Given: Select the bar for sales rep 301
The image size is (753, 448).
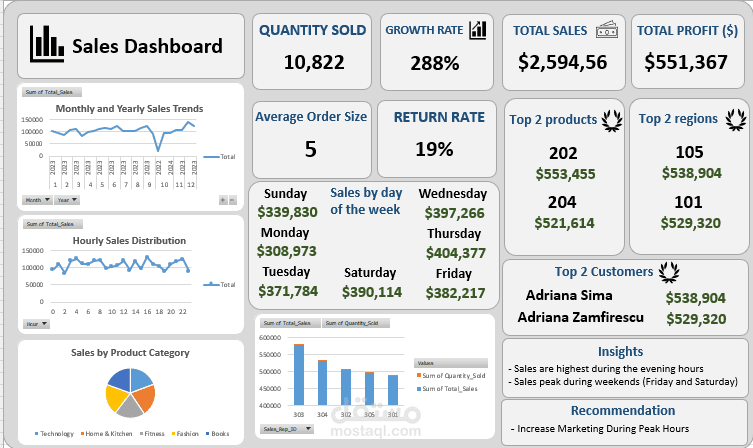Looking at the screenshot, I should 393,390.
